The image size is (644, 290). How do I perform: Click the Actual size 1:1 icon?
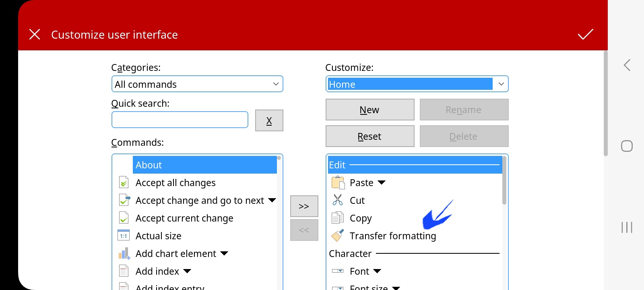tap(124, 236)
